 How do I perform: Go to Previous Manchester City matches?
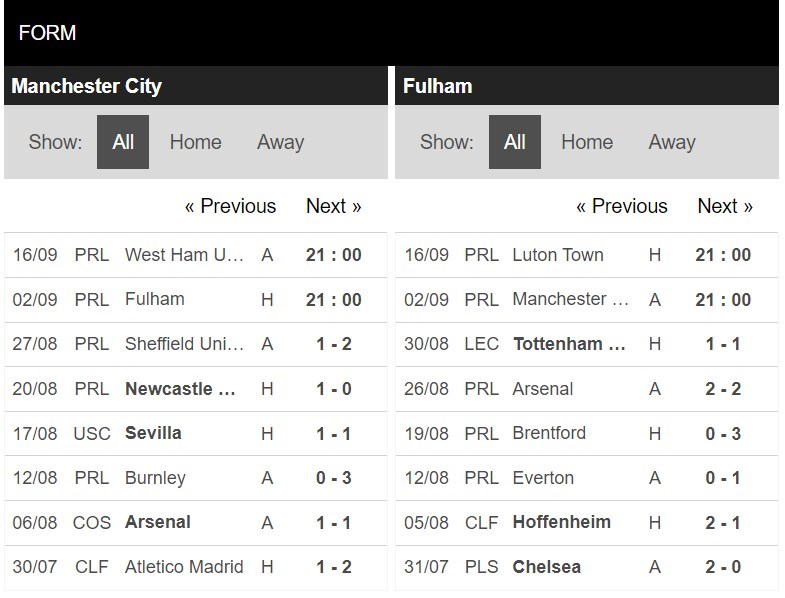pyautogui.click(x=230, y=206)
